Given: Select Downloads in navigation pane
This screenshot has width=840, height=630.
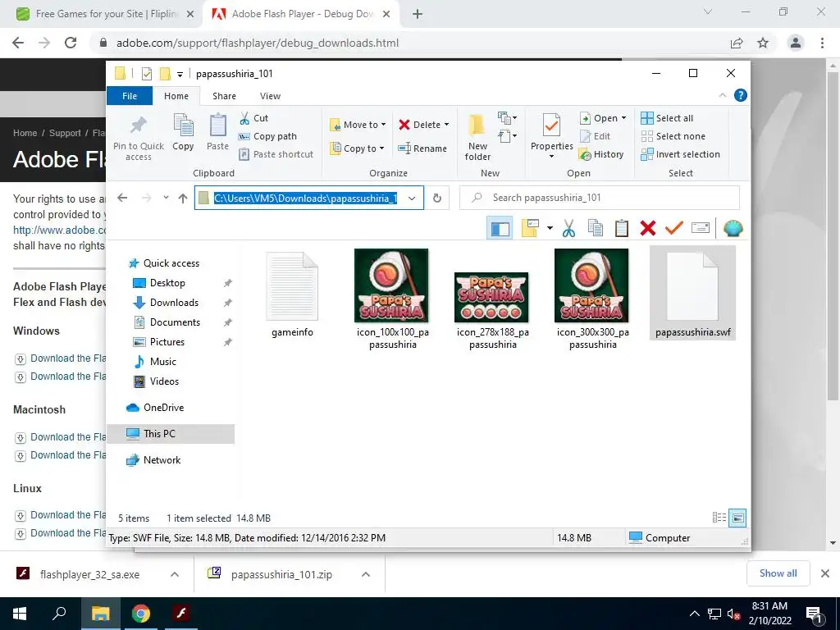Looking at the screenshot, I should pos(174,303).
